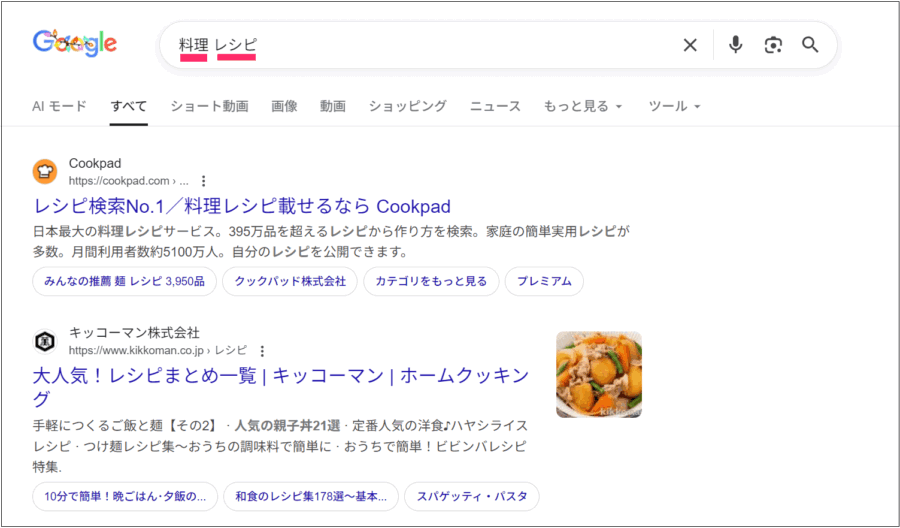The height and width of the screenshot is (528, 900).
Task: Click the クックパッド株式会社 chip
Action: (290, 281)
